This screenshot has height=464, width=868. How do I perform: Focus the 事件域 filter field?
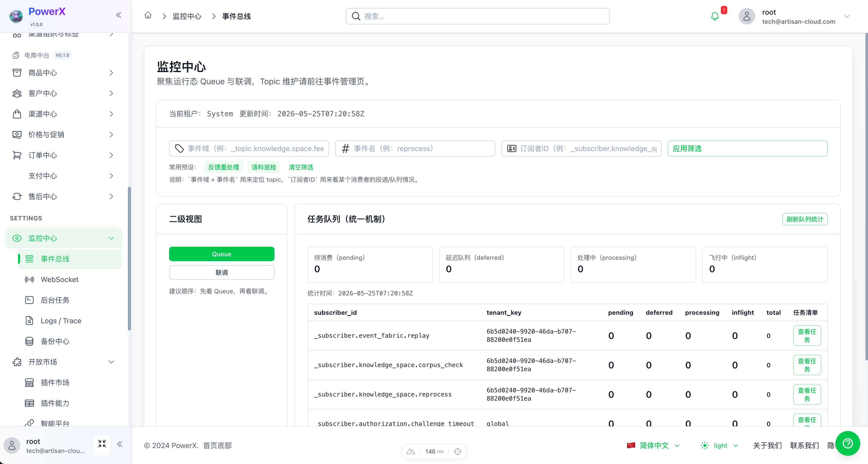(249, 148)
